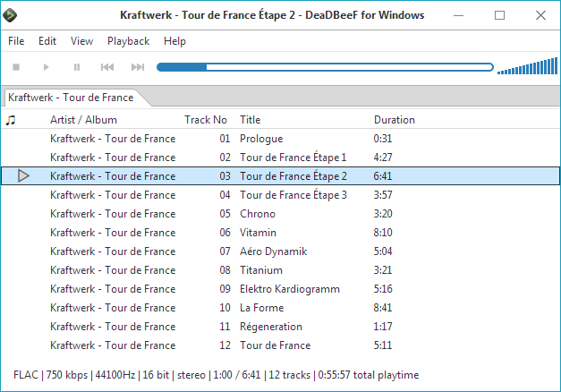Screen dimensions: 561x392
Task: Select the track Elektro Kardiogramm
Action: [291, 289]
